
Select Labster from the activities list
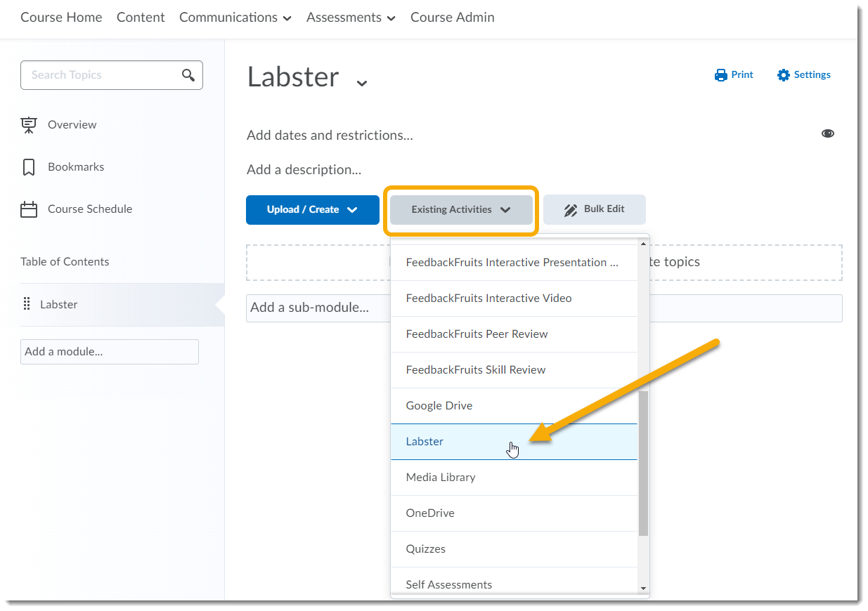click(x=425, y=441)
